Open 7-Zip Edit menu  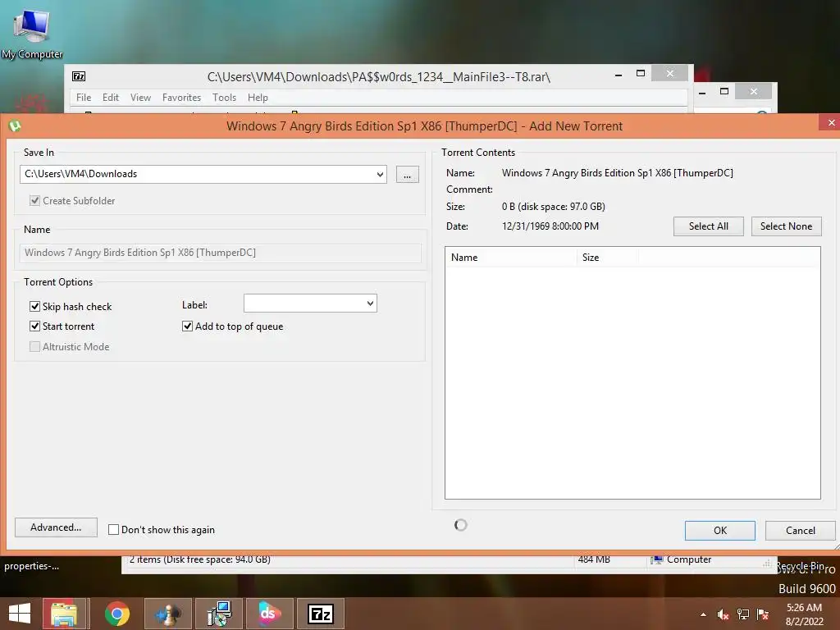pyautogui.click(x=111, y=98)
